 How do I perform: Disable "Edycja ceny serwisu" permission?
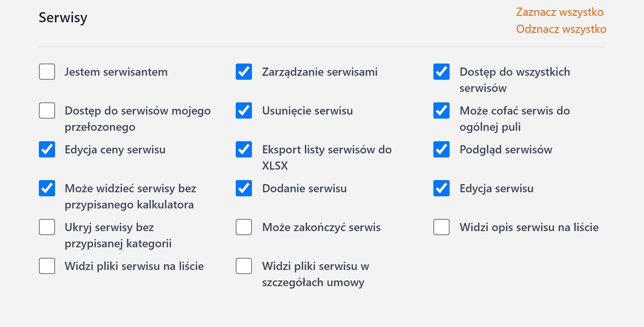[x=47, y=149]
